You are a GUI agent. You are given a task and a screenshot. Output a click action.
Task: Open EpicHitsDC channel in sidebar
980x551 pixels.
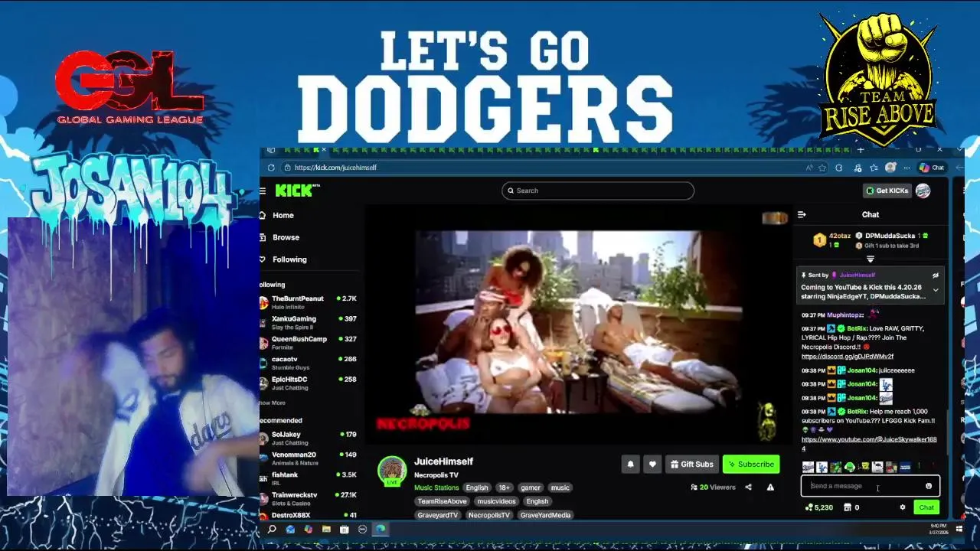(x=308, y=383)
